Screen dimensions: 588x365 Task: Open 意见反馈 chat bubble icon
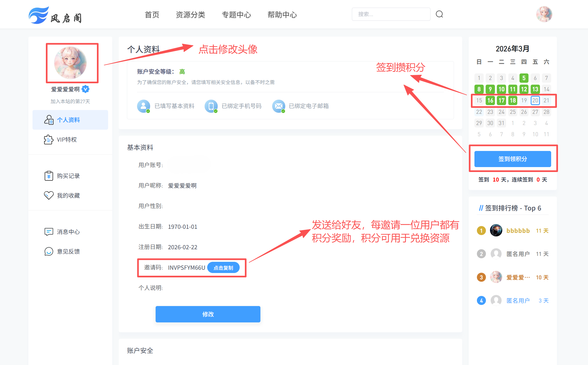(x=49, y=251)
